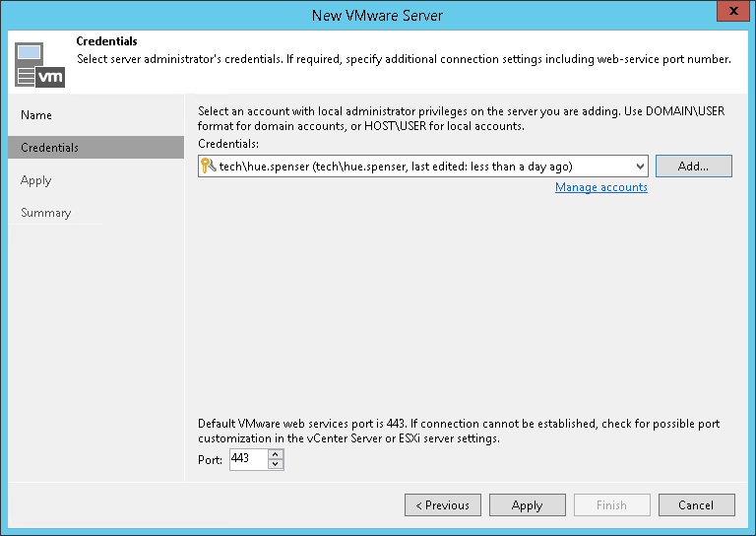Expand the Credentials dropdown arrow
This screenshot has height=536, width=756.
click(640, 167)
